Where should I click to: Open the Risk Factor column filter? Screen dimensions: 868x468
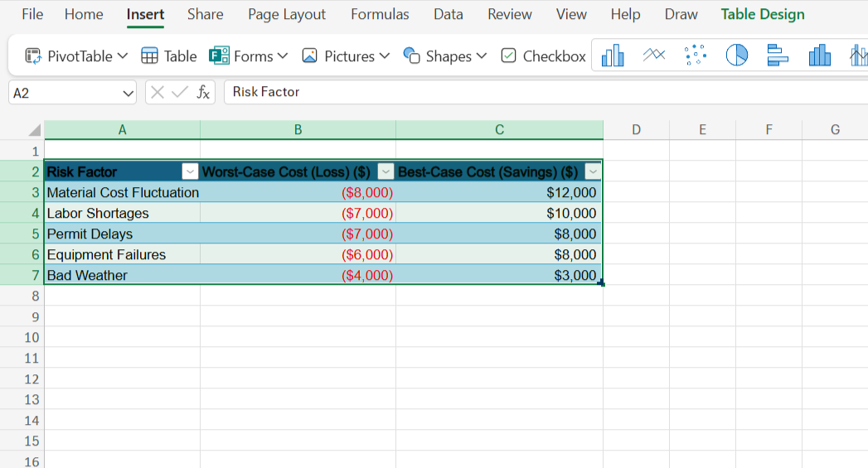pos(190,171)
